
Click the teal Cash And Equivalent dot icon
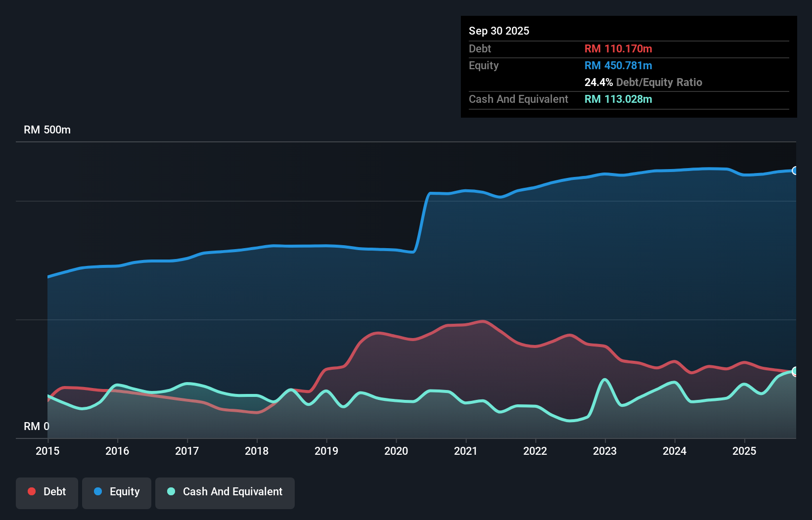pos(170,491)
